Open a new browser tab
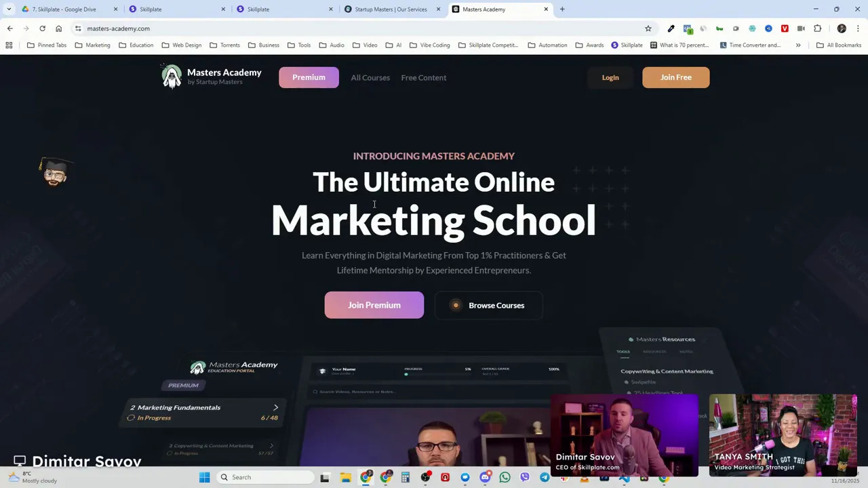This screenshot has width=868, height=488. [x=562, y=9]
